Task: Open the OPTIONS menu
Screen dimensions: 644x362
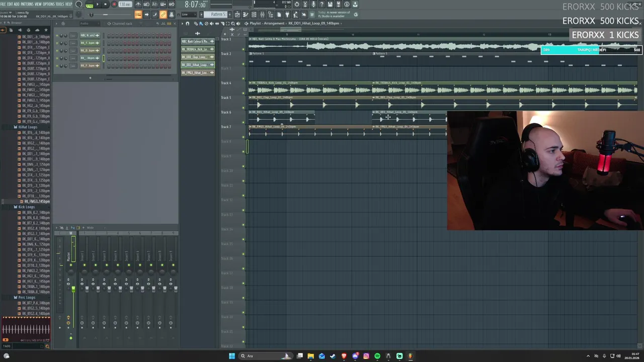Action: [x=49, y=5]
